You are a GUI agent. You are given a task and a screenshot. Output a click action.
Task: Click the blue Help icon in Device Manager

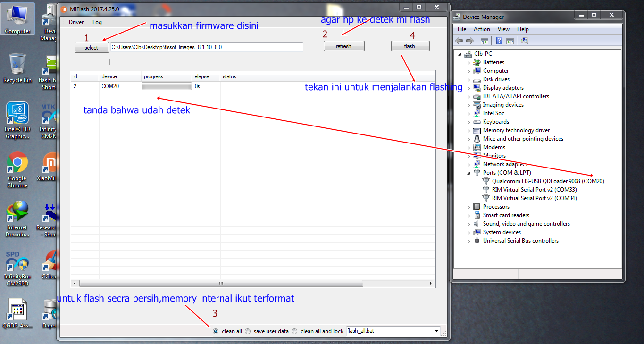tap(499, 41)
